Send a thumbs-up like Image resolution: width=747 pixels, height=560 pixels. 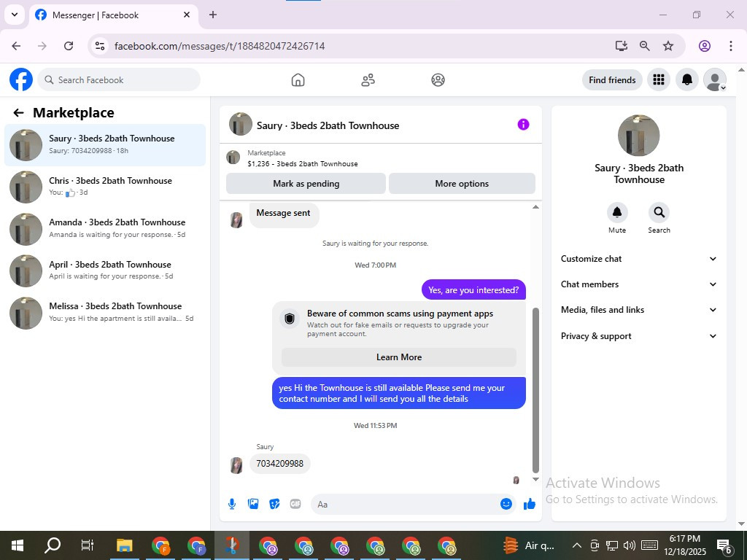tap(530, 504)
